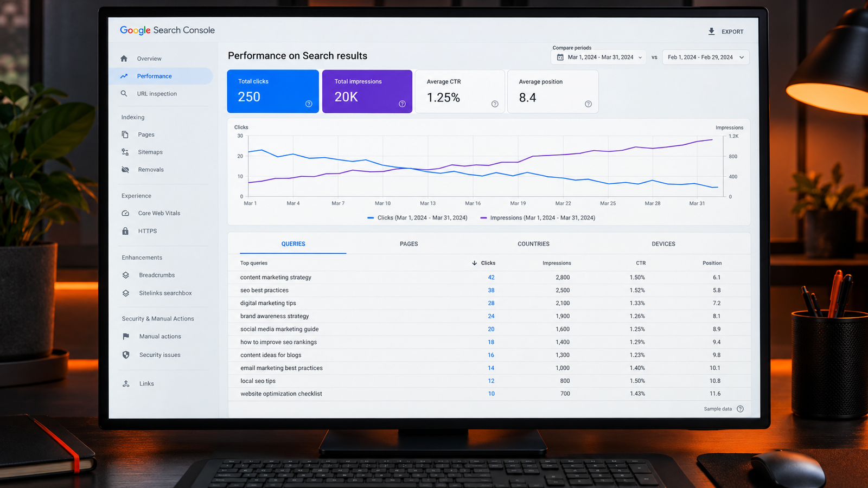The height and width of the screenshot is (488, 868).
Task: Click the 42 clicks value
Action: (x=491, y=277)
